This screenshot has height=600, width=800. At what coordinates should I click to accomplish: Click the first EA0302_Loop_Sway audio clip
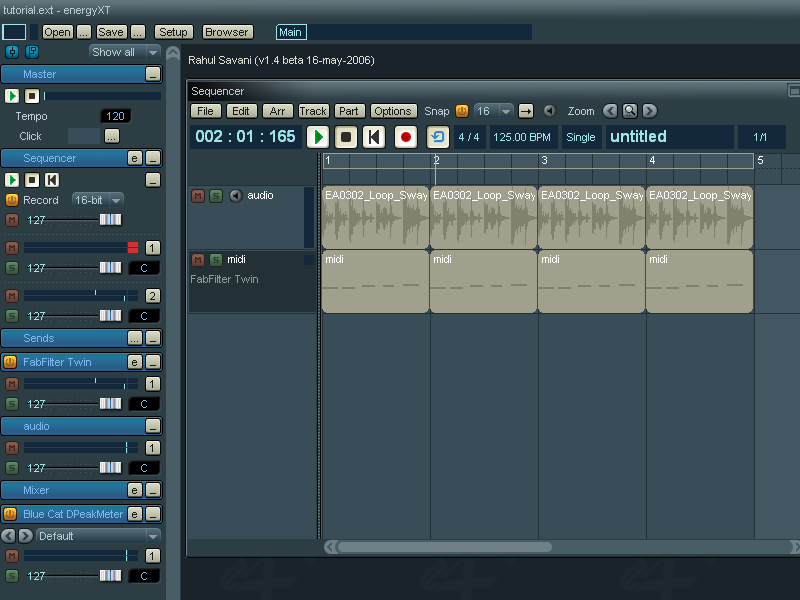[376, 218]
